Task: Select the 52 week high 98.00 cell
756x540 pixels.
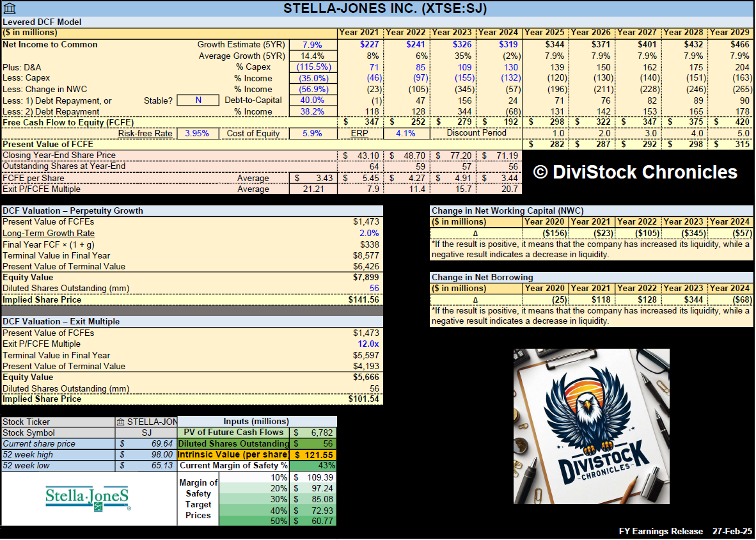Action: point(146,455)
